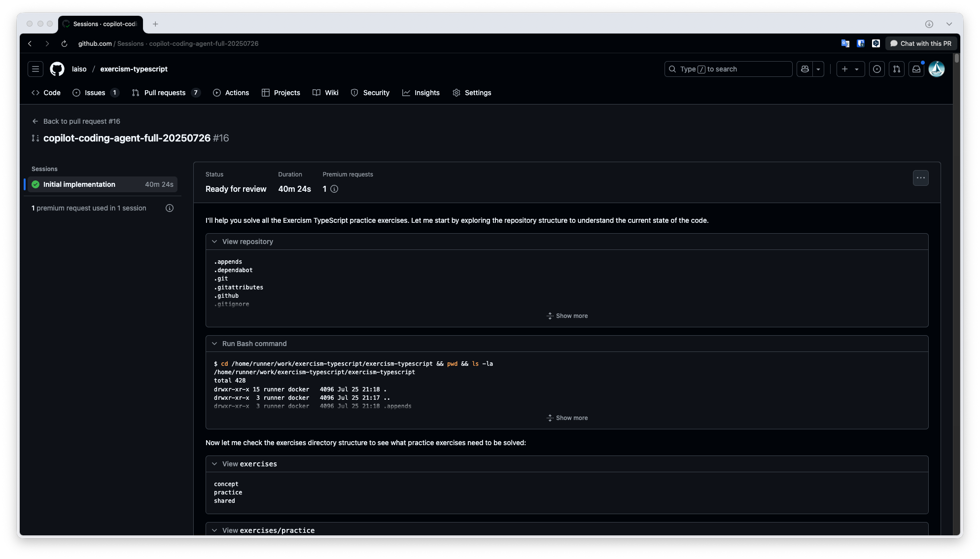The width and height of the screenshot is (980, 559).
Task: Reload the page with the refresh icon
Action: pos(64,43)
